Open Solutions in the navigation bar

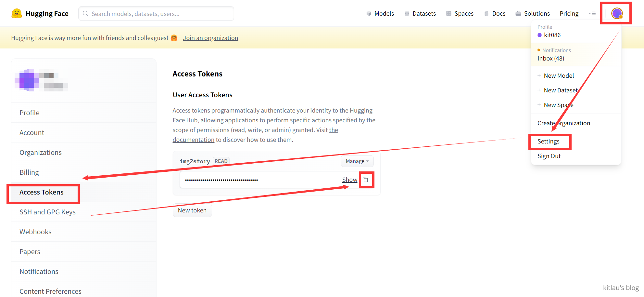coord(533,13)
